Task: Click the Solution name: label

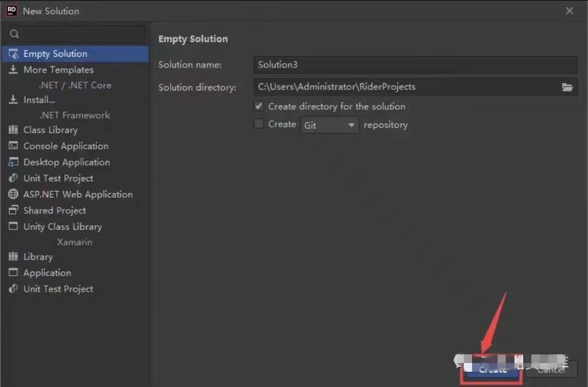Action: pos(190,65)
